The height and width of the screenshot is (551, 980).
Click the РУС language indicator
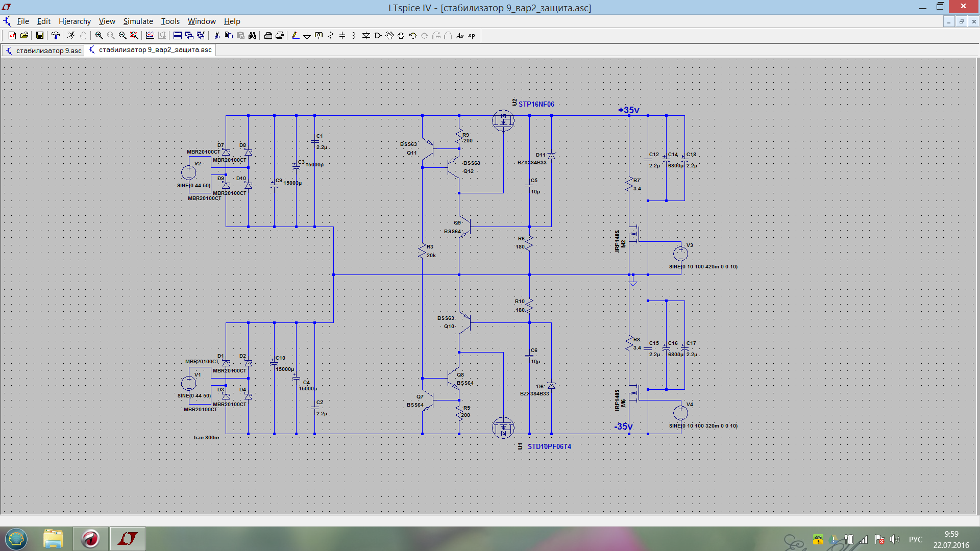tap(916, 539)
